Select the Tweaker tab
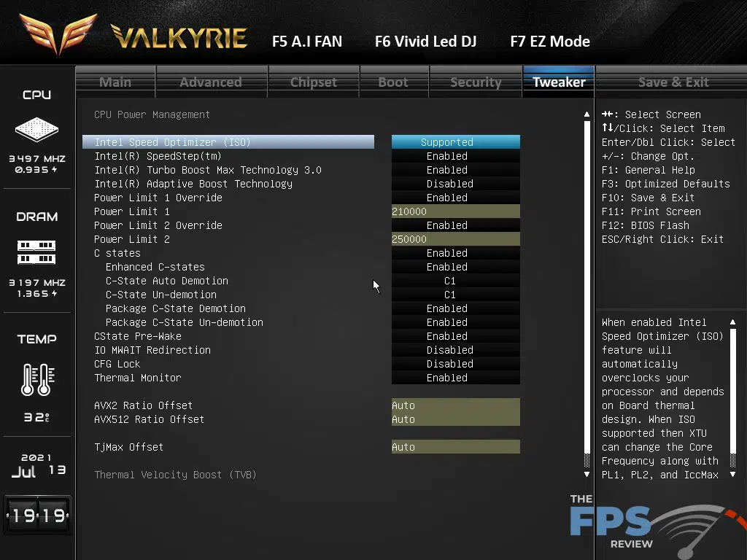The height and width of the screenshot is (560, 747). pyautogui.click(x=559, y=82)
